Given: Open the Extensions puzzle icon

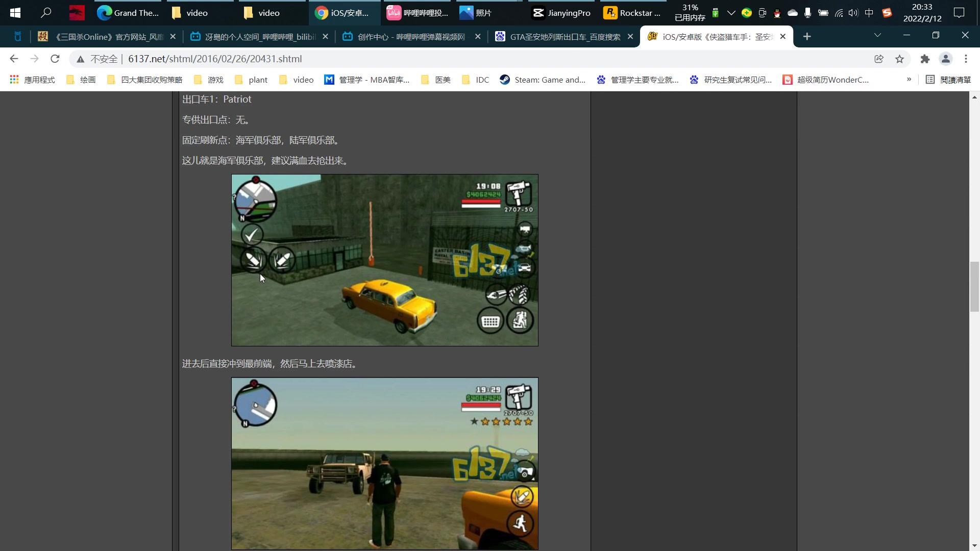Looking at the screenshot, I should tap(925, 59).
